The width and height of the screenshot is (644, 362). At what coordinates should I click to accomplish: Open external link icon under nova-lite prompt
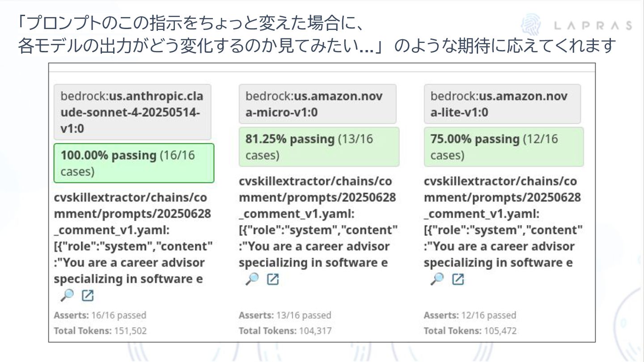(458, 279)
